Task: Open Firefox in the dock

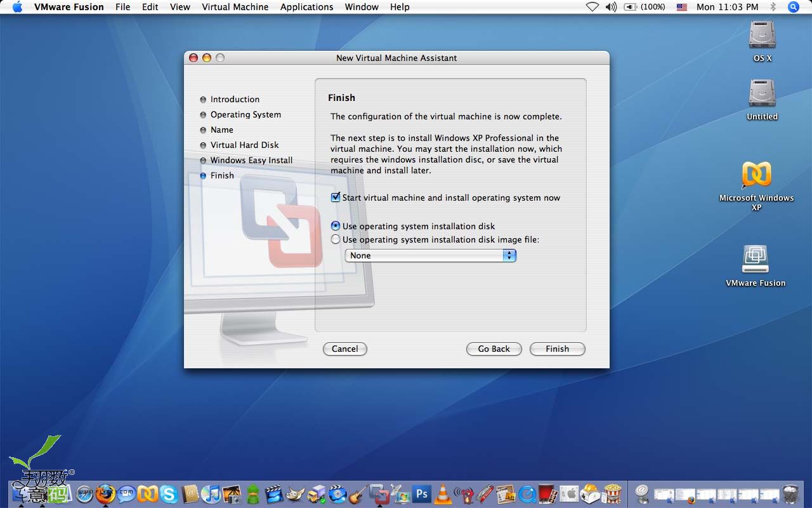Action: pyautogui.click(x=105, y=493)
